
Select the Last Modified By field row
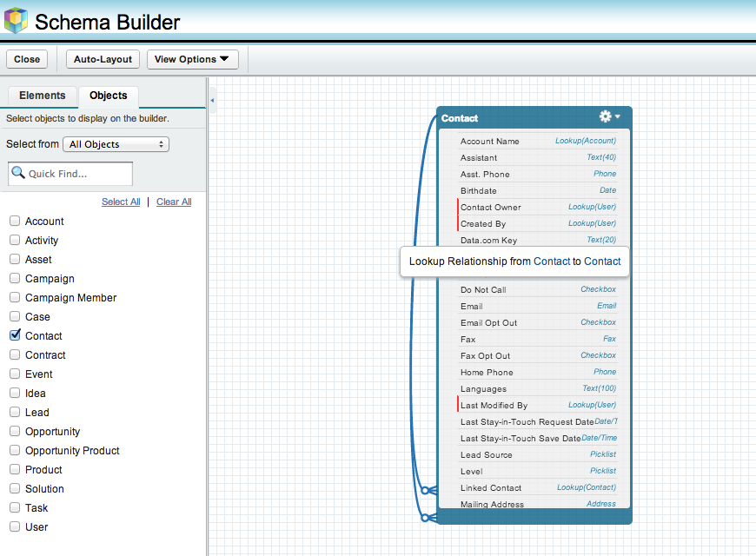pyautogui.click(x=537, y=405)
